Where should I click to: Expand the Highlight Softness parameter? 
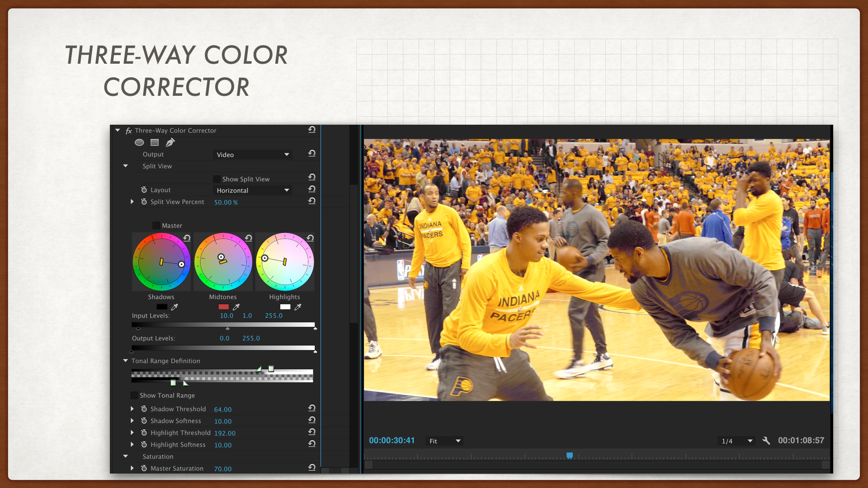[x=132, y=445]
